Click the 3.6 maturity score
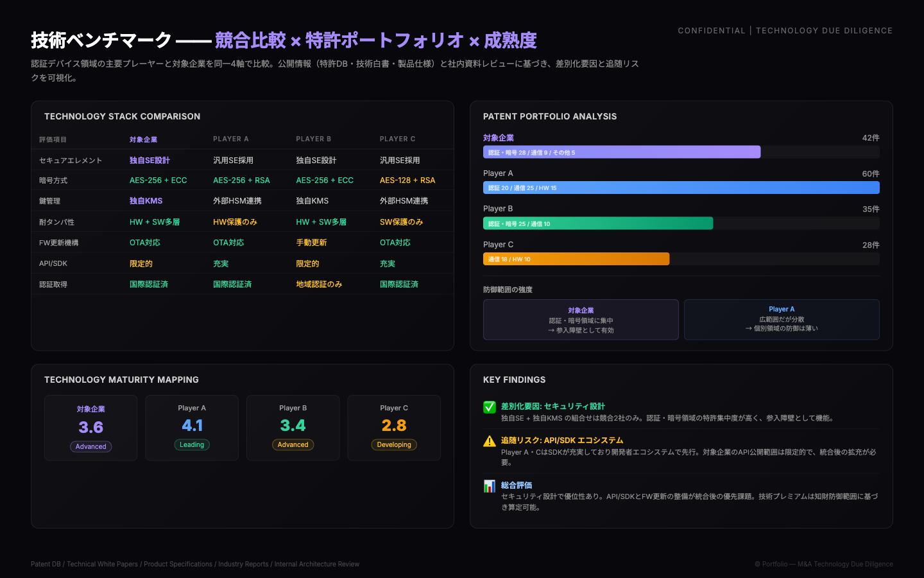924x578 pixels. (x=90, y=428)
